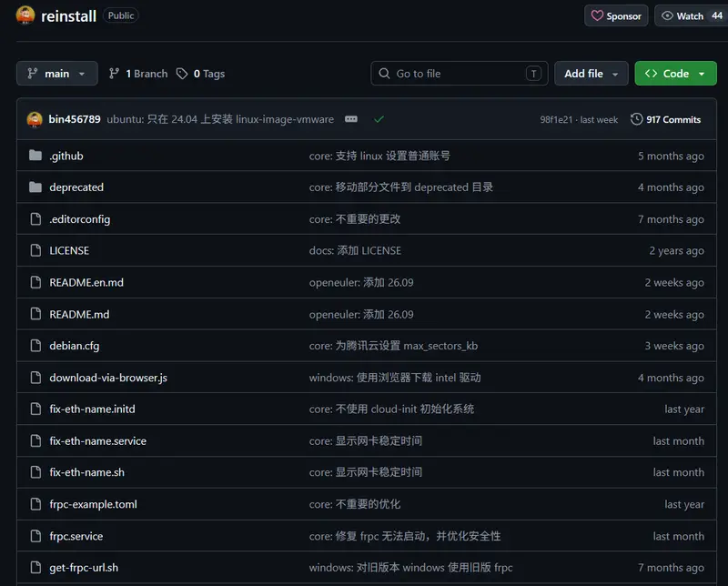Click the file icon beside debian.cfg
728x586 pixels.
click(35, 346)
